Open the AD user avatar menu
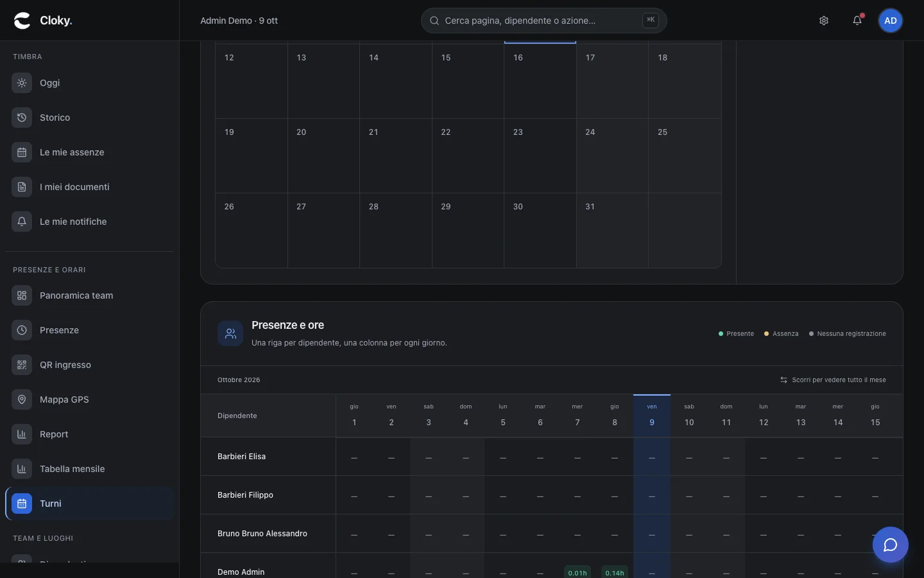This screenshot has width=924, height=578. (x=891, y=21)
